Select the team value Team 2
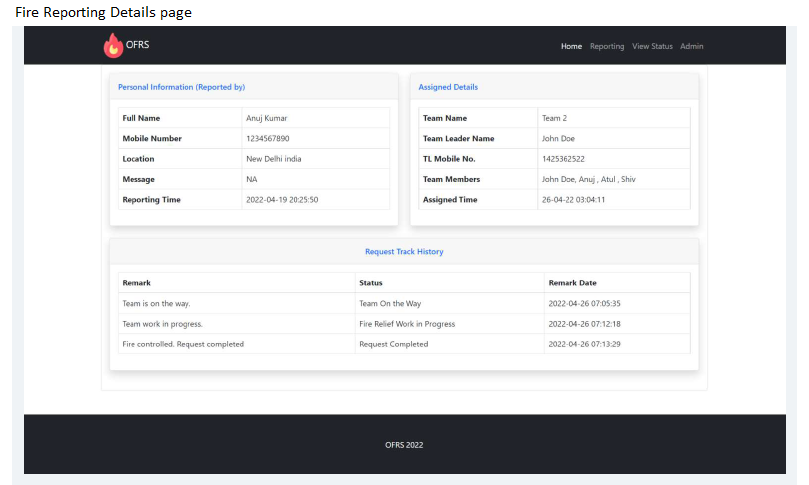Image resolution: width=809 pixels, height=485 pixels. 554,118
